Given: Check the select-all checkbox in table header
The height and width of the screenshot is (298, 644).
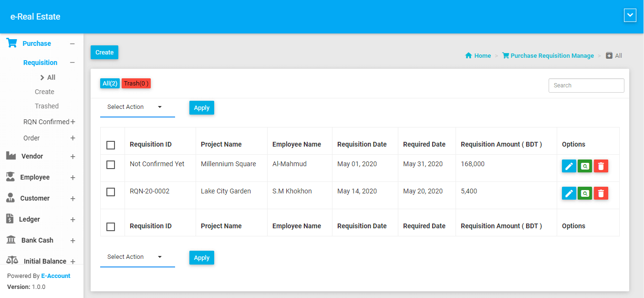Looking at the screenshot, I should (x=111, y=145).
